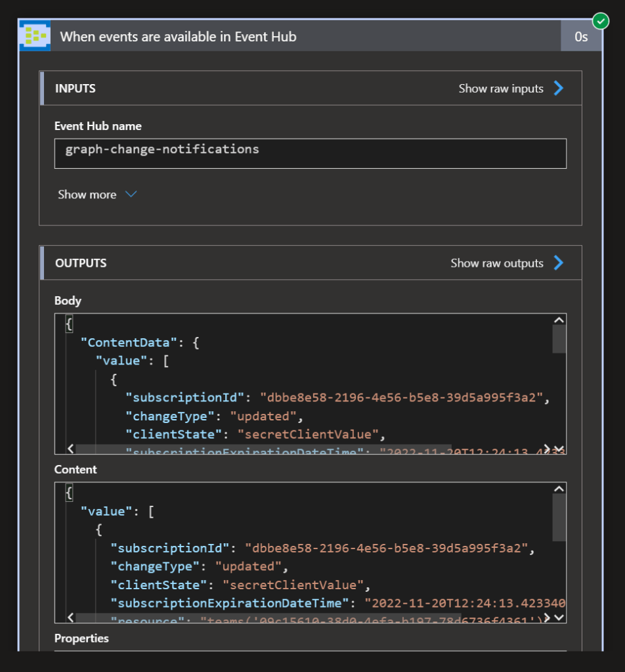
Task: Open the Show raw outputs link
Action: 496,263
